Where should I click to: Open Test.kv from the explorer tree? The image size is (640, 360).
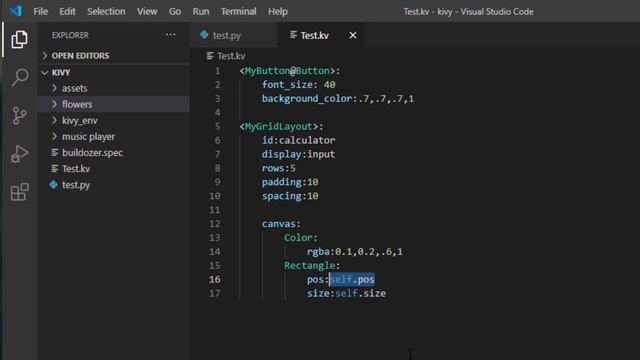point(76,169)
